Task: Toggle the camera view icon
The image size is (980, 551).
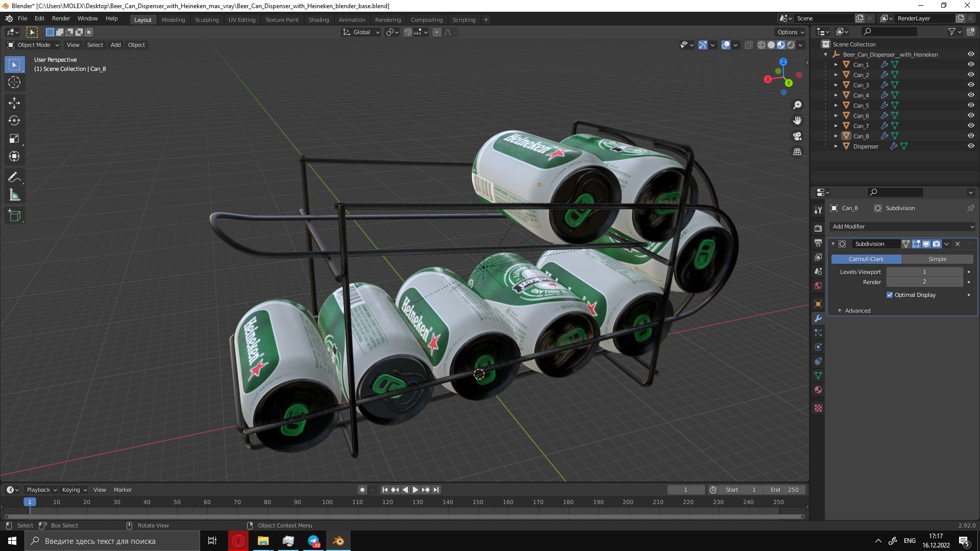Action: click(797, 136)
